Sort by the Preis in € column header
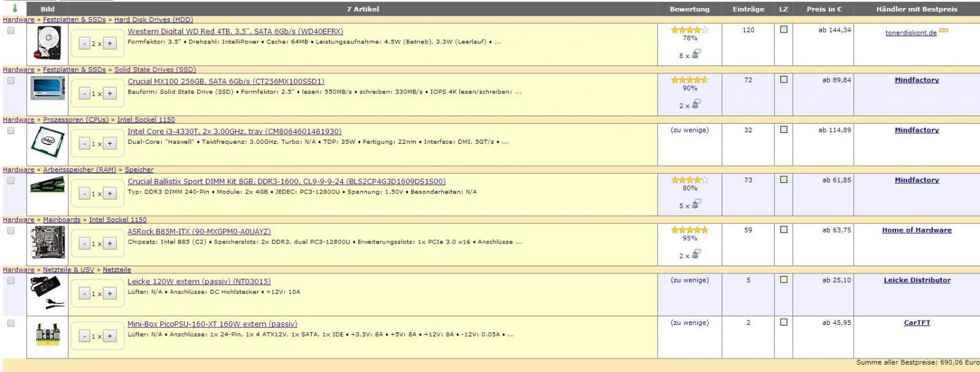980x372 pixels. pos(824,9)
